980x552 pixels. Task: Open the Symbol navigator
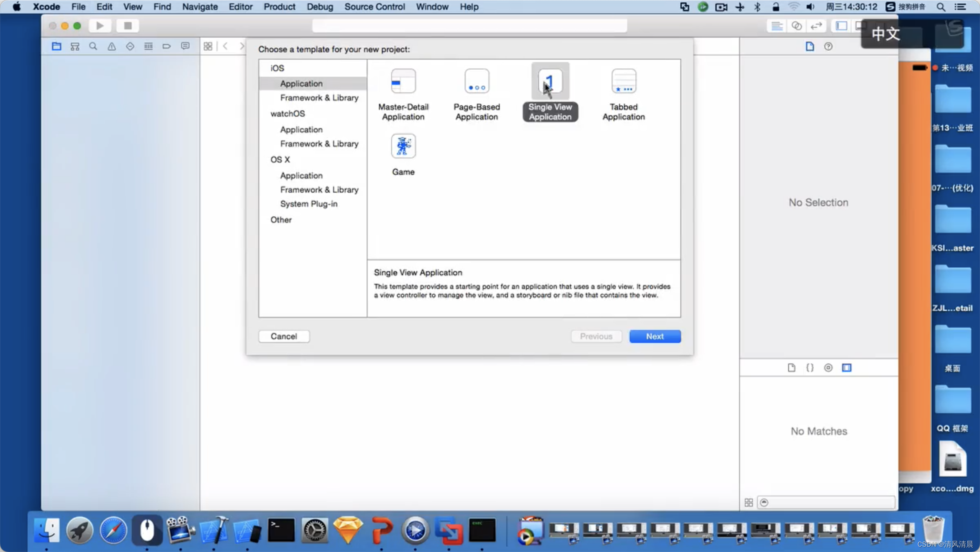click(75, 46)
